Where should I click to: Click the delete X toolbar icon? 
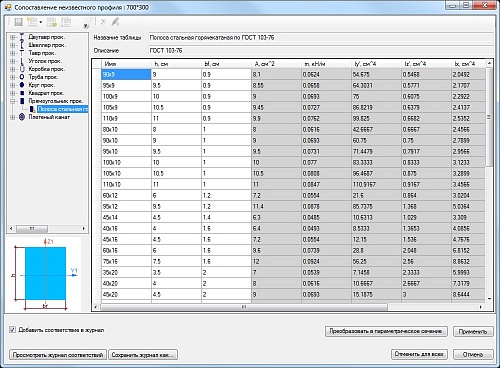[x=103, y=22]
